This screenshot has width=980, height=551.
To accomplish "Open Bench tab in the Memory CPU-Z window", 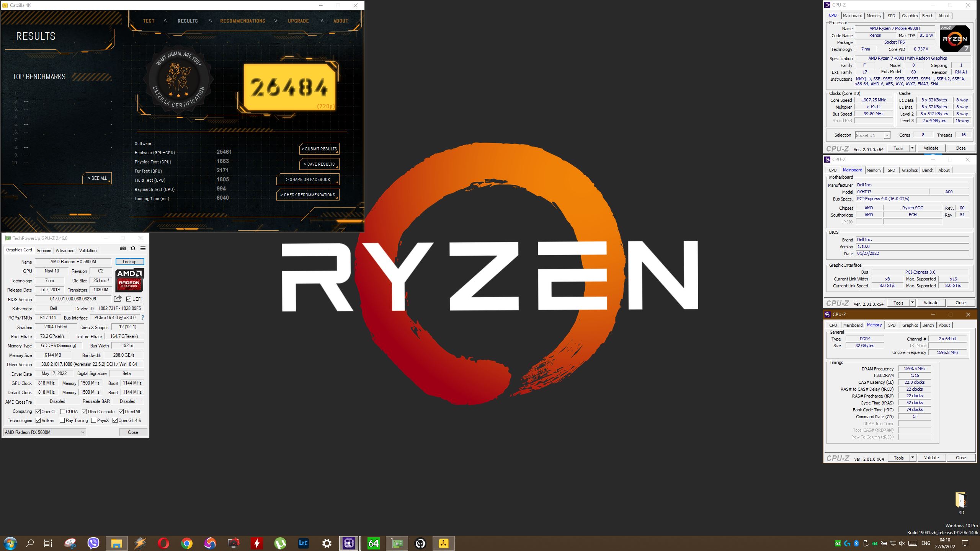I will [x=928, y=325].
